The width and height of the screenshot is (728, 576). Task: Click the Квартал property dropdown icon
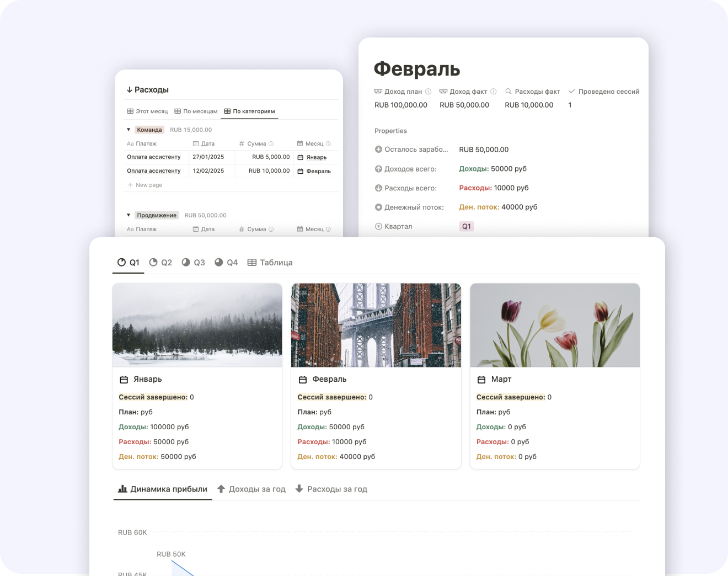point(378,227)
